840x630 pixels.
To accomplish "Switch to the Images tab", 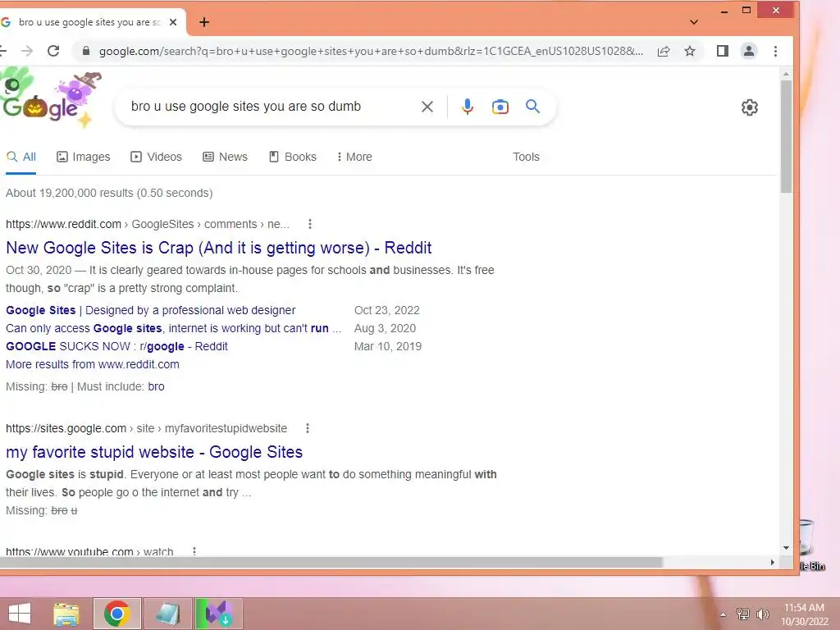I will (83, 157).
